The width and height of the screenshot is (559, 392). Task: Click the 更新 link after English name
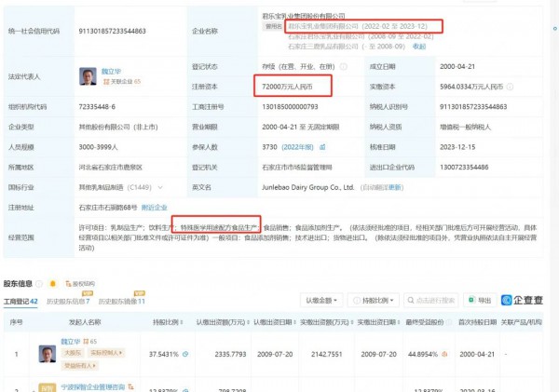point(395,187)
